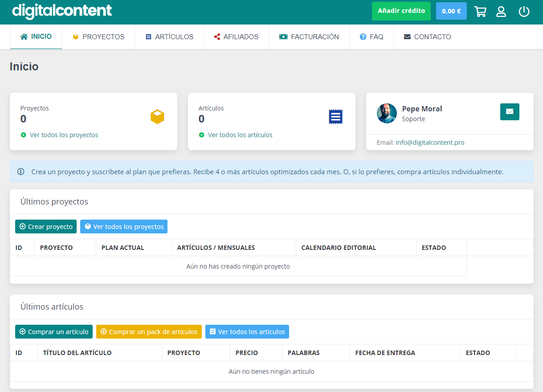Viewport: 543px width, 392px height.
Task: Open the FAQ tab
Action: (x=372, y=37)
